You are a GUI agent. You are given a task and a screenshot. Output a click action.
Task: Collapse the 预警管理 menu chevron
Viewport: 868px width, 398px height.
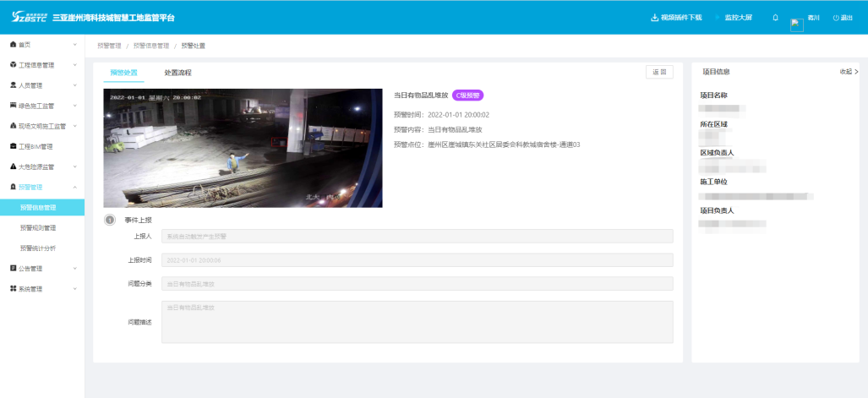coord(75,187)
